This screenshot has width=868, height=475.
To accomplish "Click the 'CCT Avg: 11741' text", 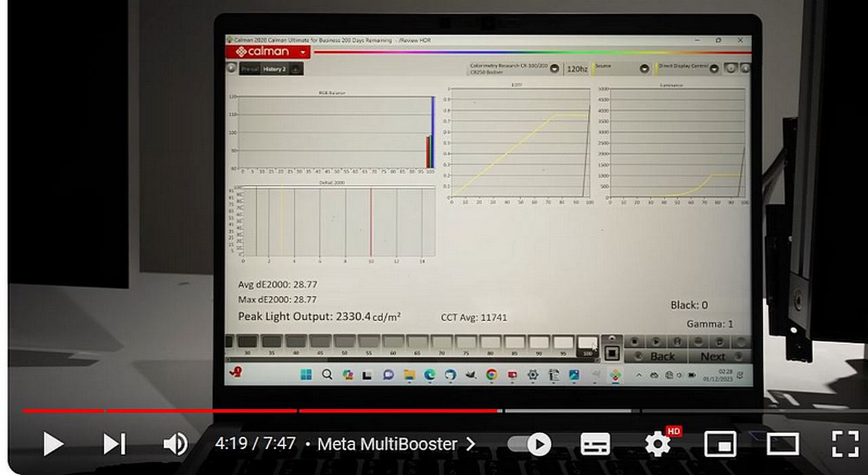I will pyautogui.click(x=473, y=317).
